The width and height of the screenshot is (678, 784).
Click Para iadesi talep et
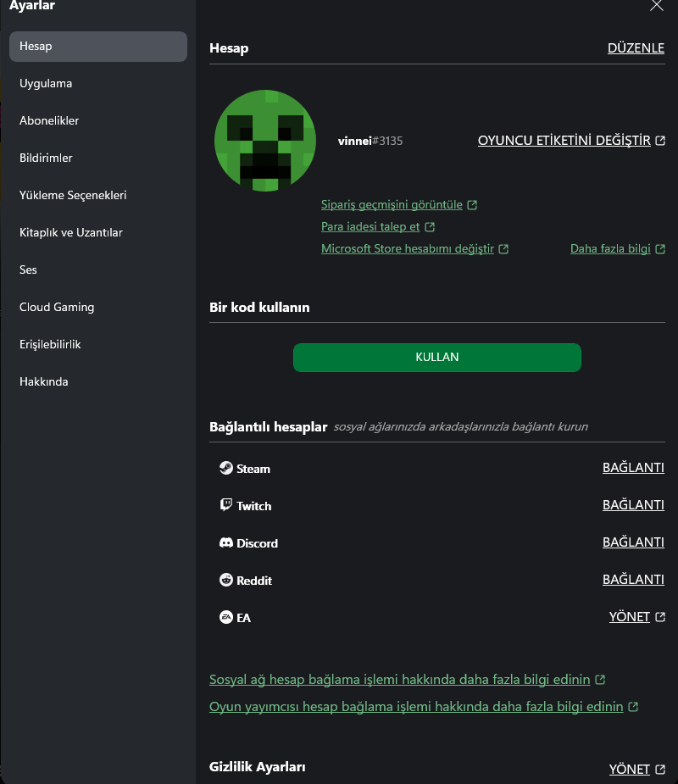[370, 226]
